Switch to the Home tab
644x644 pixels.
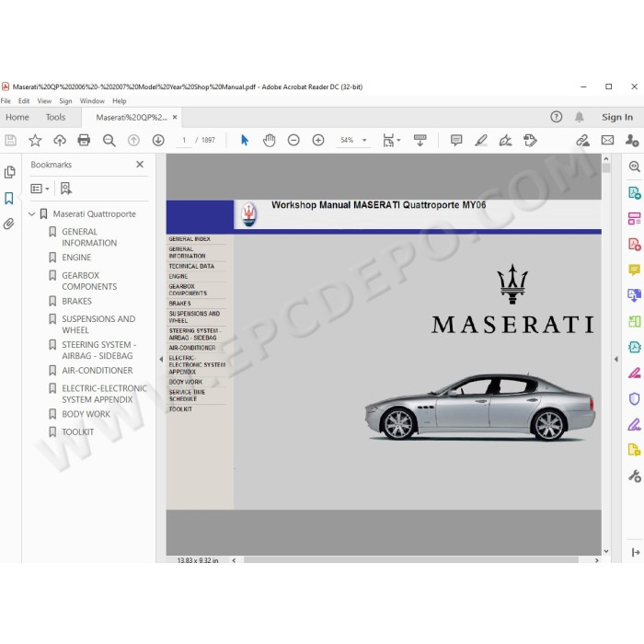[x=17, y=118]
